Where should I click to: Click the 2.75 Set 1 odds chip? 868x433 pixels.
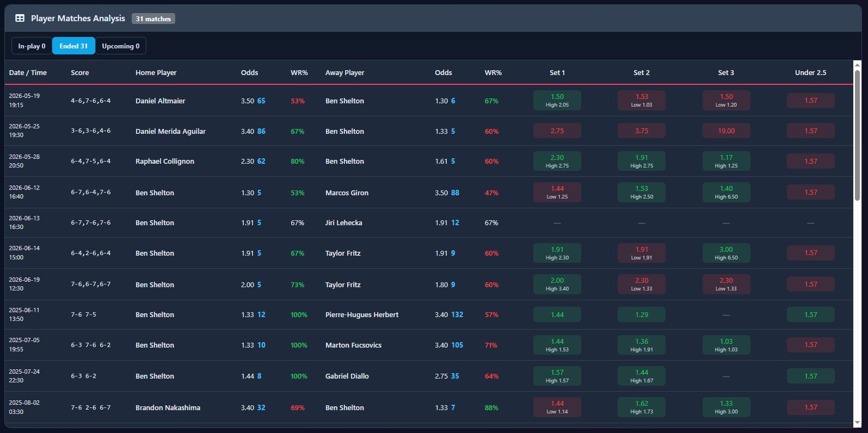tap(557, 131)
